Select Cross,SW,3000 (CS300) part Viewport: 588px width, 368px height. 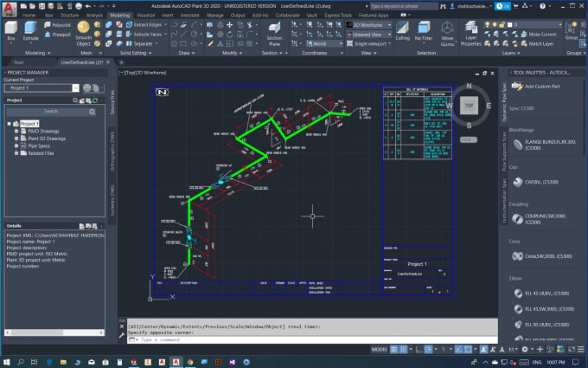coord(542,256)
